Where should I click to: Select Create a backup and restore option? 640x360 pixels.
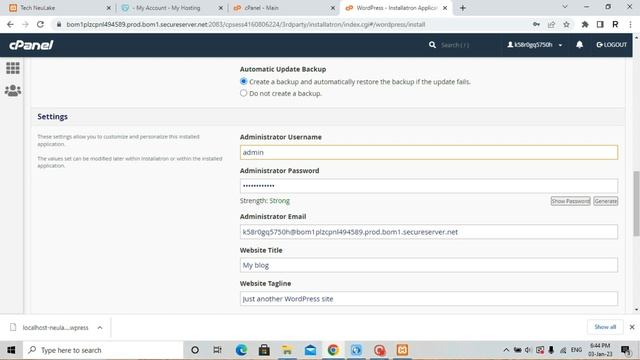[244, 81]
